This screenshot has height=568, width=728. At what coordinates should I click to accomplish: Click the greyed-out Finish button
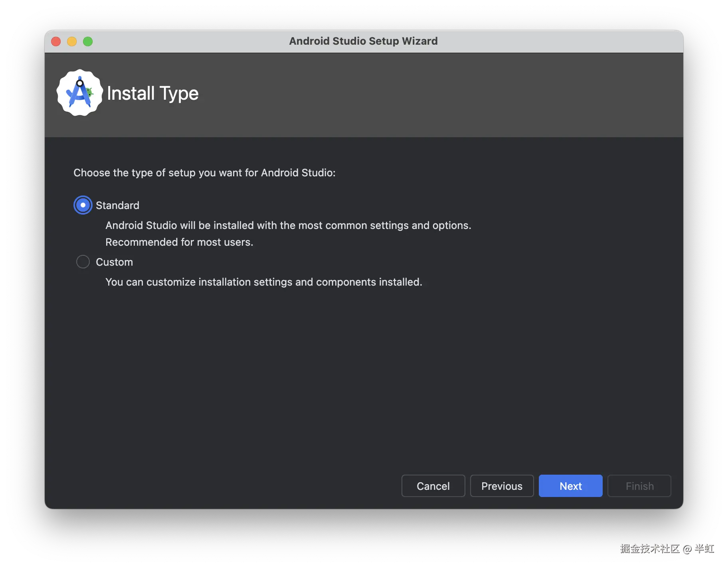639,486
